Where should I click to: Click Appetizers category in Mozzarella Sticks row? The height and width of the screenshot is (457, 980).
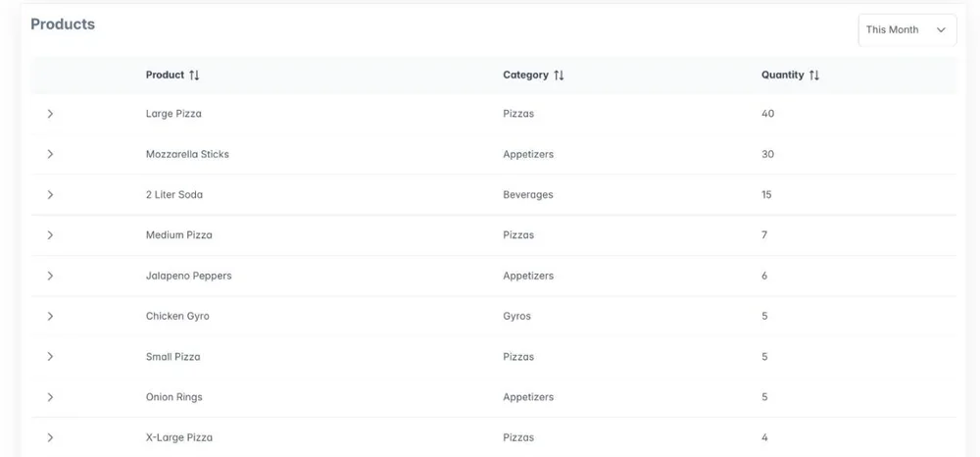528,154
